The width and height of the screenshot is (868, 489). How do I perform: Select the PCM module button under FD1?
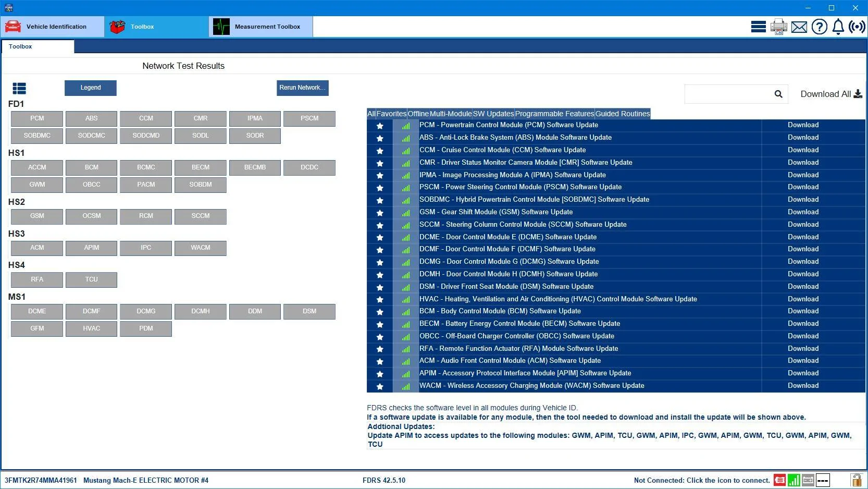pos(37,119)
